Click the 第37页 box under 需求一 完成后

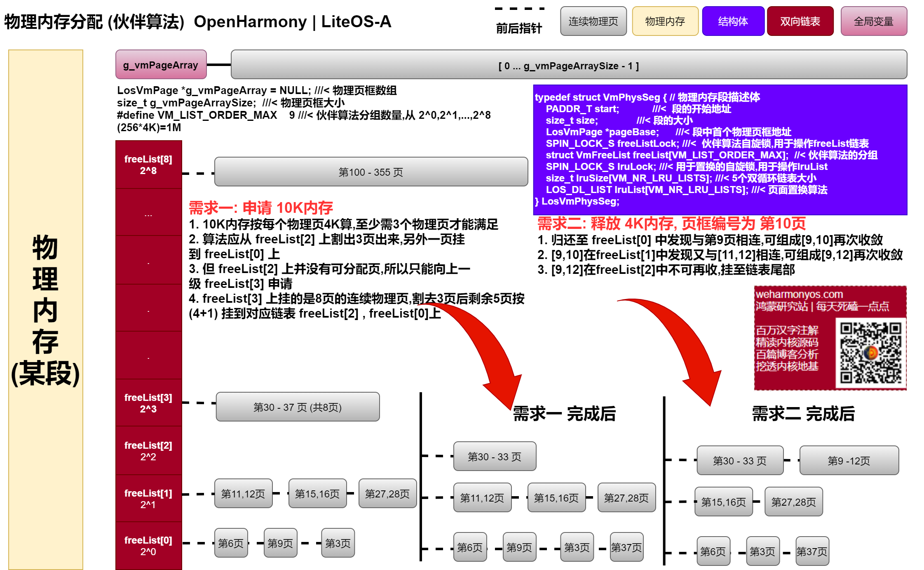click(x=626, y=547)
